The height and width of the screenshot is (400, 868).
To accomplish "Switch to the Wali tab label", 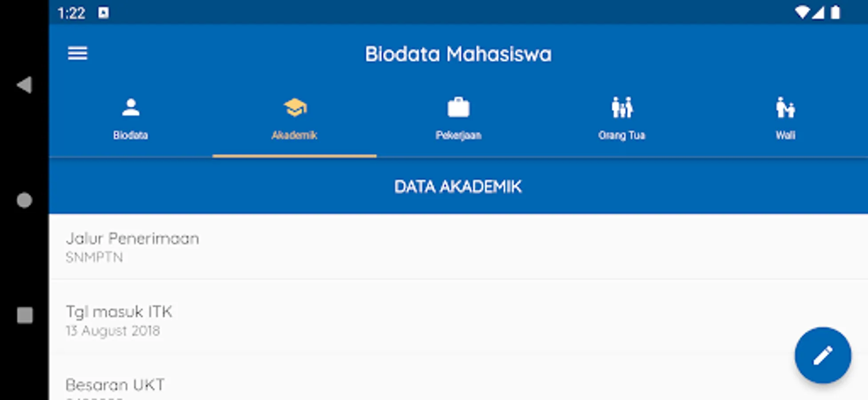I will coord(785,135).
